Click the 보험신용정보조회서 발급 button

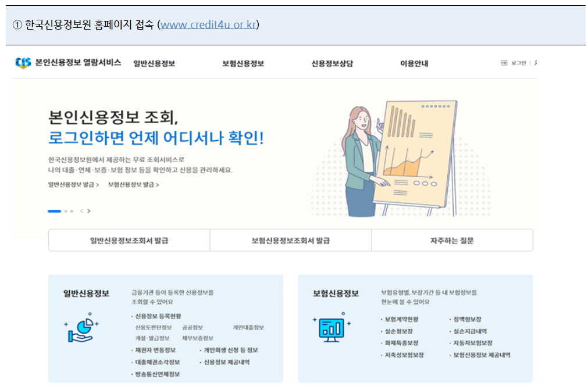[x=291, y=241]
